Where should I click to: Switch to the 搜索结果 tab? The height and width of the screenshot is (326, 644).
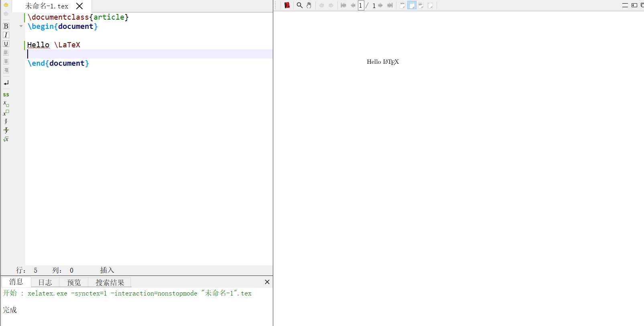pos(110,282)
